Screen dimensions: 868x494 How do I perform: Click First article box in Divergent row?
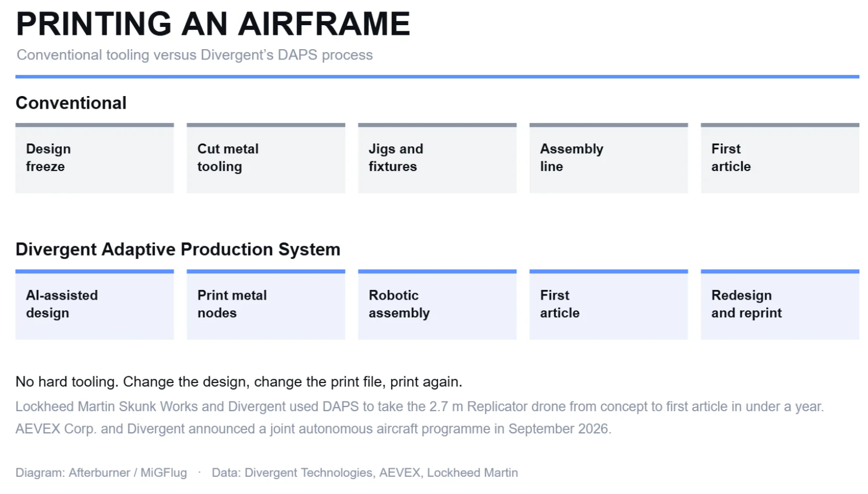pyautogui.click(x=608, y=304)
